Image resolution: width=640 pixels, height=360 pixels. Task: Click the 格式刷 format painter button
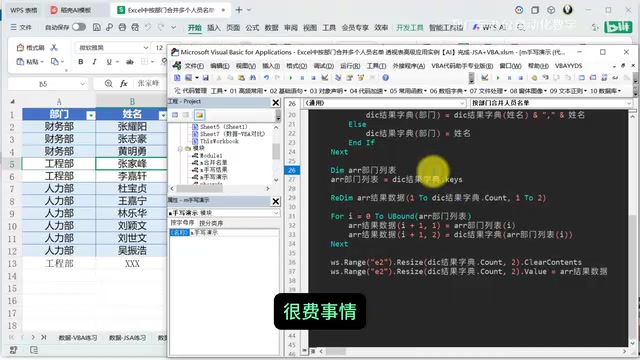30,48
